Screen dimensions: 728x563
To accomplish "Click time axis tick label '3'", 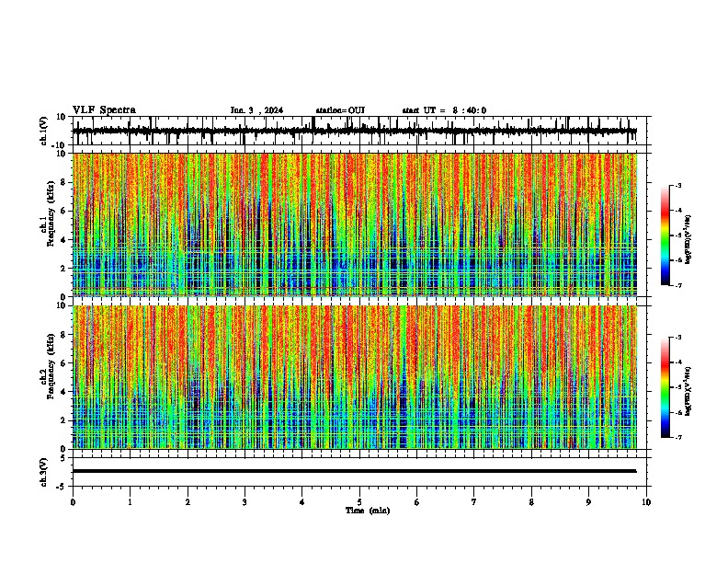I will (x=245, y=502).
